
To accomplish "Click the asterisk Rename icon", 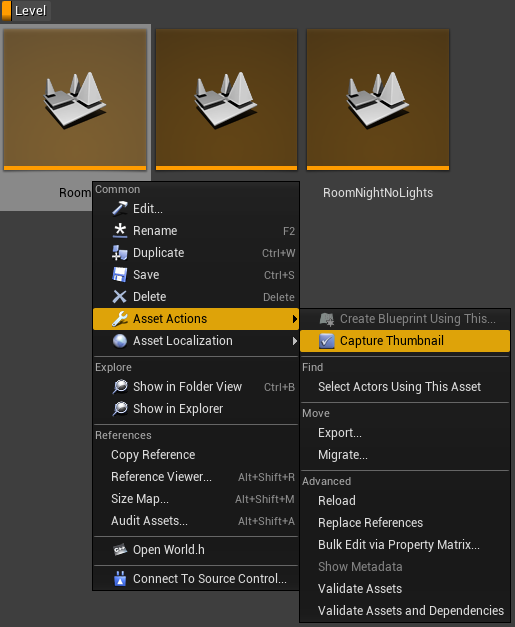I will [120, 231].
